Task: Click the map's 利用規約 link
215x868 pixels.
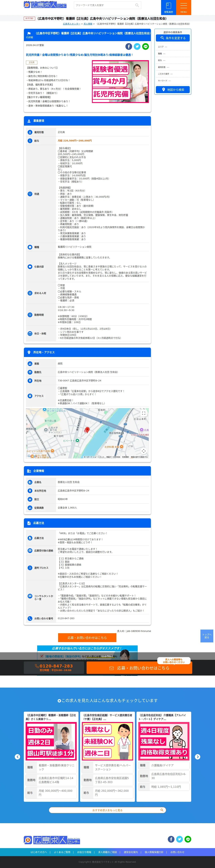Action: [x=126, y=457]
